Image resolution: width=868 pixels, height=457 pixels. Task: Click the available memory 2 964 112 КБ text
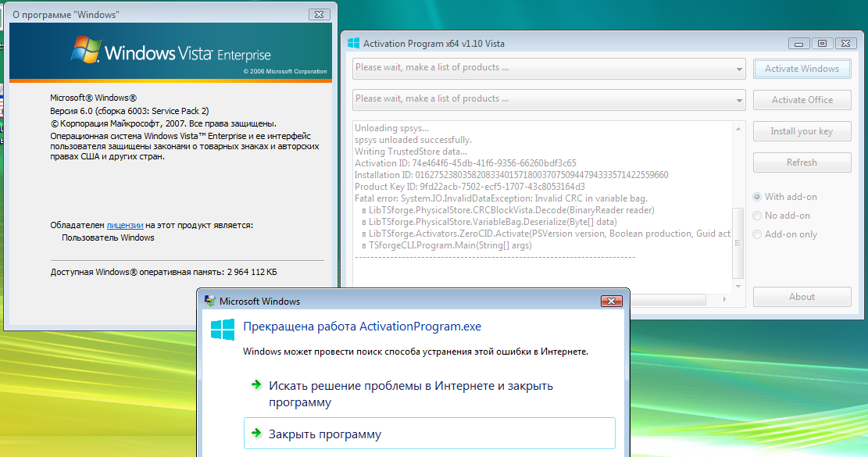point(164,272)
